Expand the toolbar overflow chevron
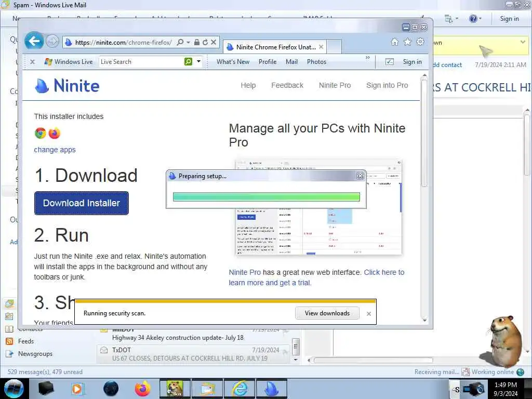Viewport: 532px width, 399px height. pyautogui.click(x=367, y=58)
